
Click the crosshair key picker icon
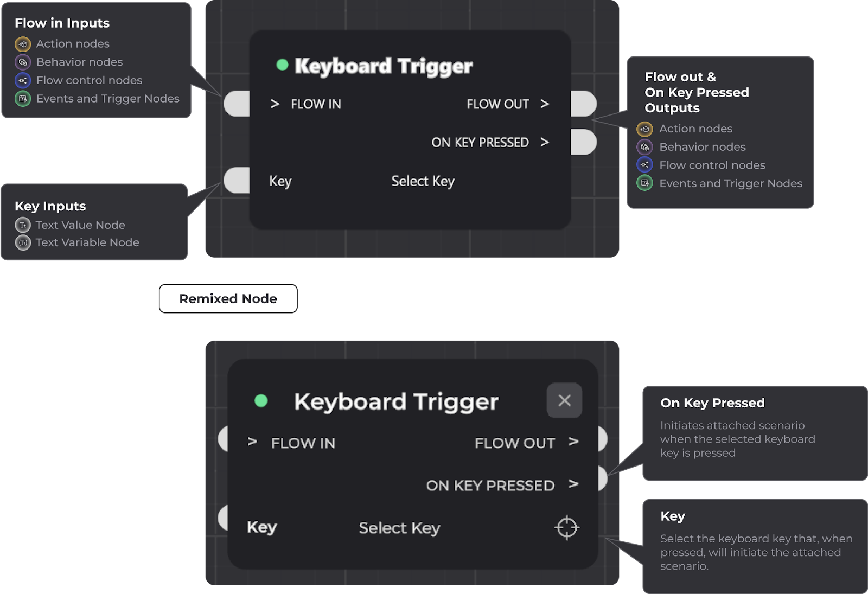(x=567, y=527)
